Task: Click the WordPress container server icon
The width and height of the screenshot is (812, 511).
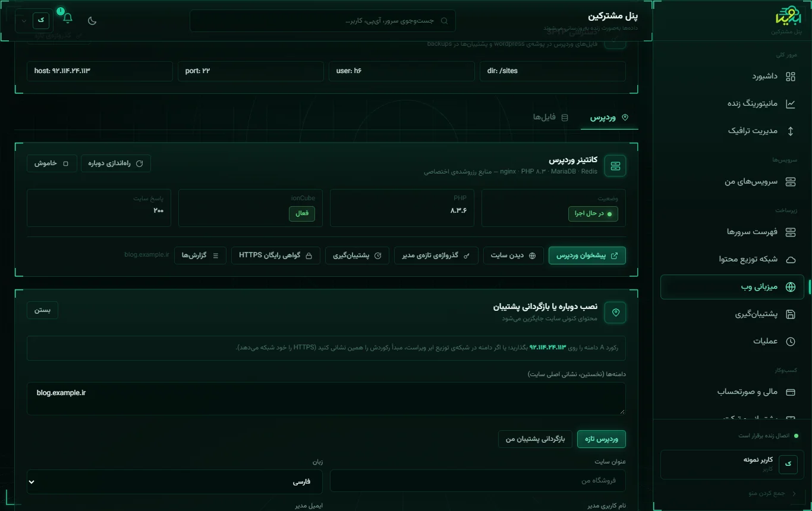Action: (615, 166)
